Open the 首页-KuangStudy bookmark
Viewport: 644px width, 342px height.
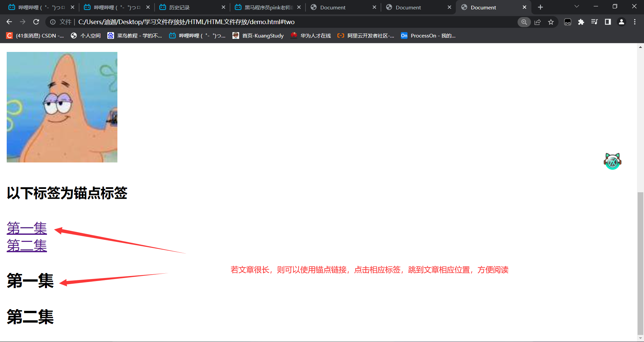(x=258, y=36)
